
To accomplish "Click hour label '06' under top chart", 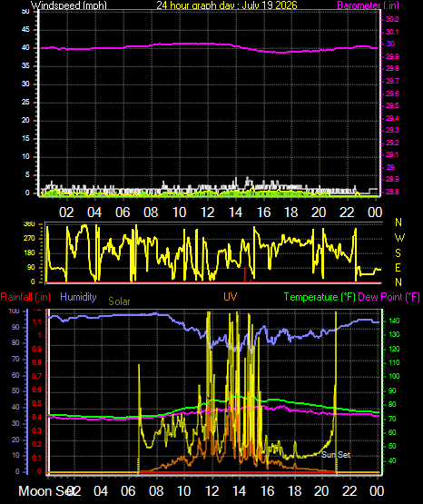I will [x=123, y=212].
